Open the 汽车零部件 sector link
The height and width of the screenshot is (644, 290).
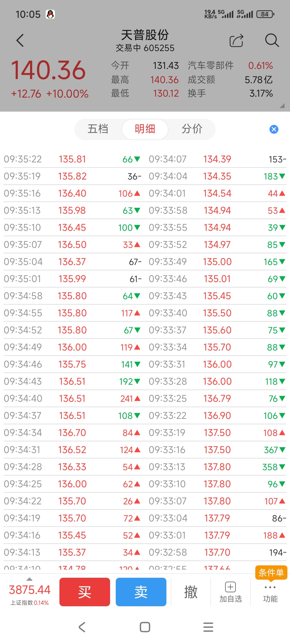click(211, 66)
